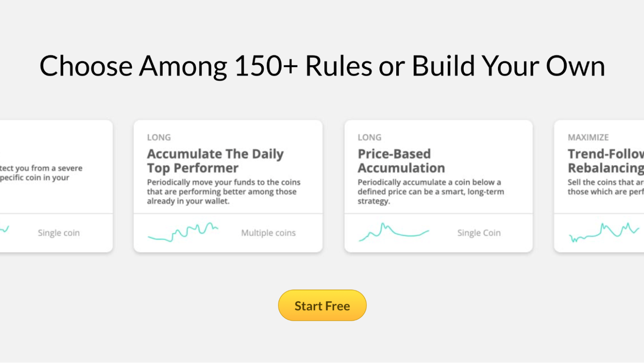Click the Trend-Following card's 'Sell the coins' description

click(606, 187)
